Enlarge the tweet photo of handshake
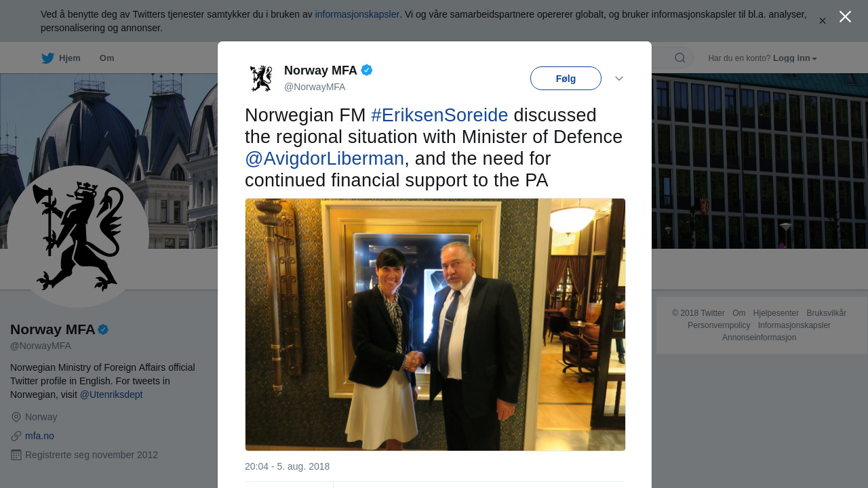The width and height of the screenshot is (868, 488). tap(435, 325)
